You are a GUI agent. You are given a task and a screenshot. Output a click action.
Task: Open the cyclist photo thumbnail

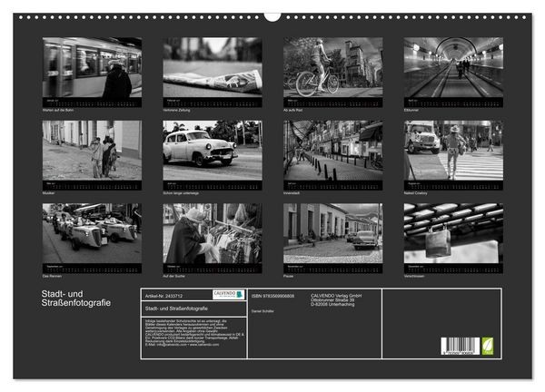333,67
